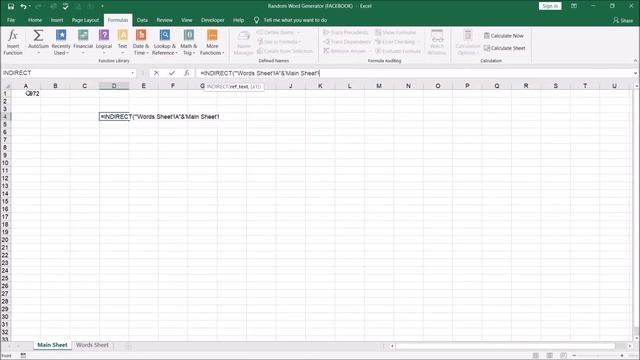Open the File tab
The width and height of the screenshot is (640, 360).
[x=11, y=20]
